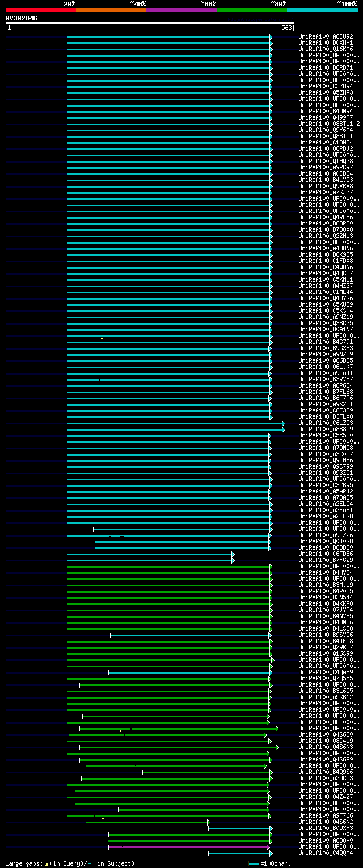Image resolution: width=363 pixels, height=868 pixels.
Task: Select hit label UniRef100_B9GX83
Action: pyautogui.click(x=326, y=348)
